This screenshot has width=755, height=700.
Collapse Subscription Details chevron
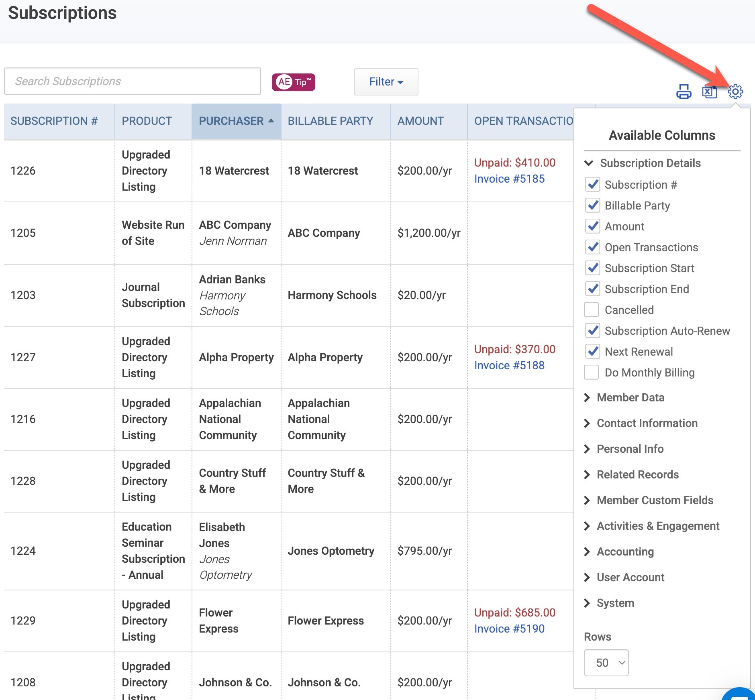point(588,163)
